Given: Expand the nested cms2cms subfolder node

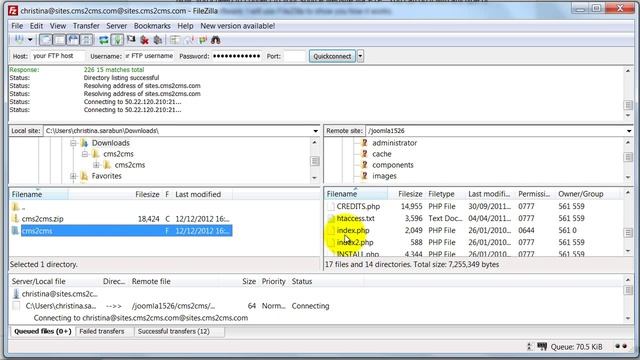Looking at the screenshot, I should click(x=96, y=165).
